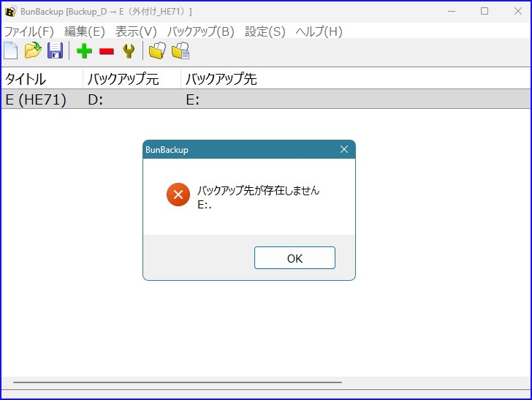Screen dimensions: 532x400
Task: Maximize the BunBackup main window
Action: (484, 11)
